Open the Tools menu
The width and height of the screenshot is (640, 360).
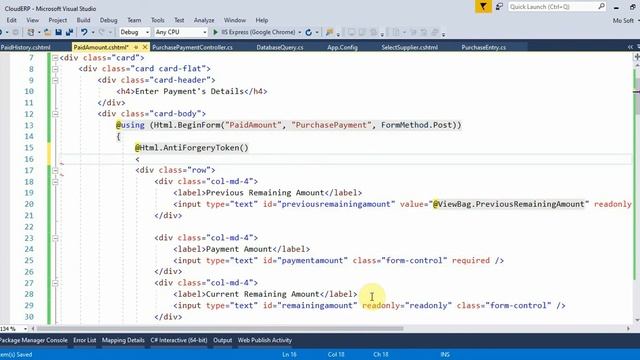coord(158,20)
